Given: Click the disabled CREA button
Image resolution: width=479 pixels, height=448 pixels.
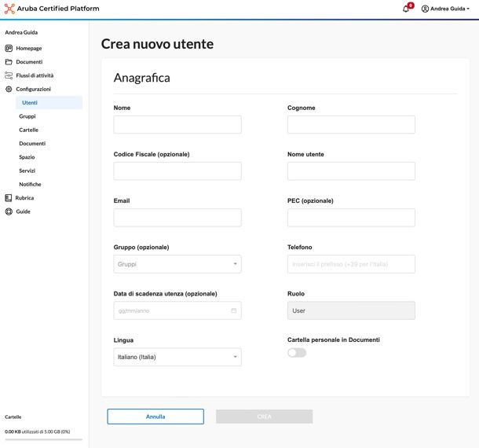Looking at the screenshot, I should [265, 417].
